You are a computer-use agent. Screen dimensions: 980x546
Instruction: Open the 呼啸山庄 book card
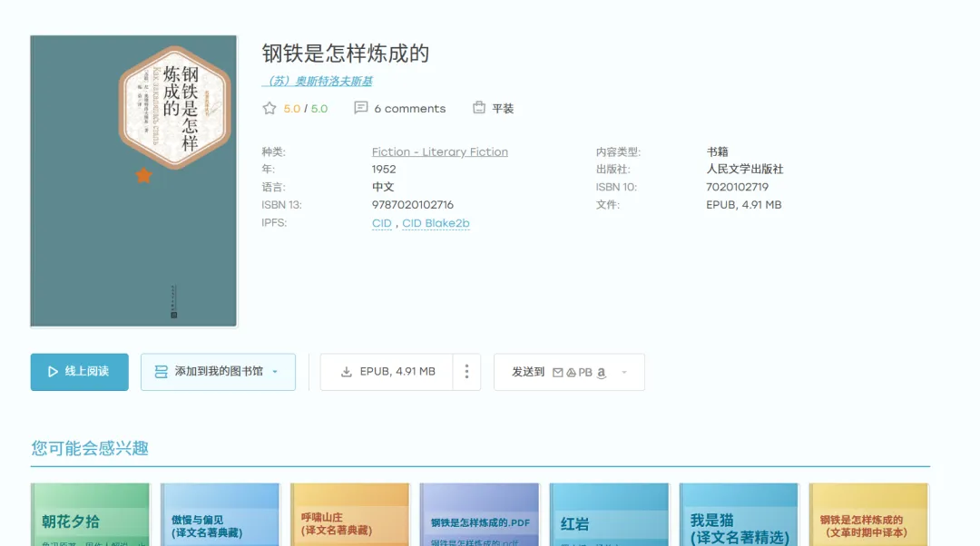[350, 514]
